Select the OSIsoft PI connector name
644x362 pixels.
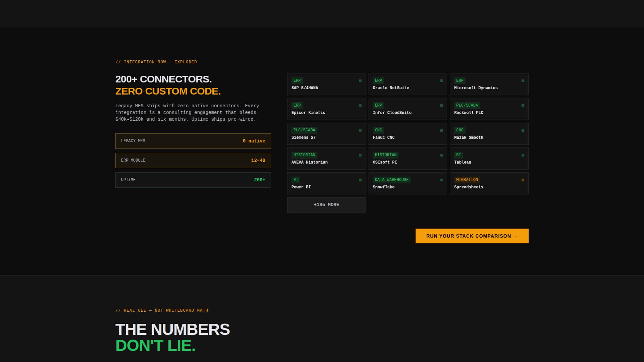click(x=385, y=162)
